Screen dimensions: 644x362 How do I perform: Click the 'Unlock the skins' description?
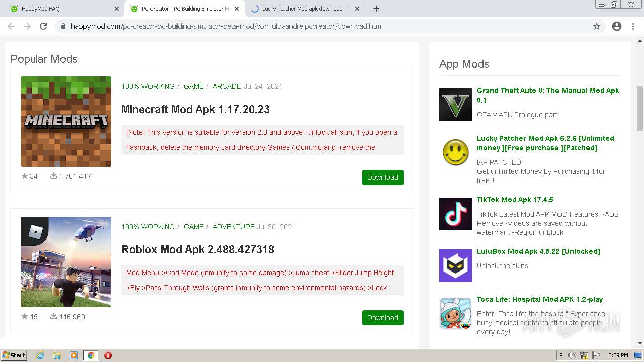[x=503, y=266]
